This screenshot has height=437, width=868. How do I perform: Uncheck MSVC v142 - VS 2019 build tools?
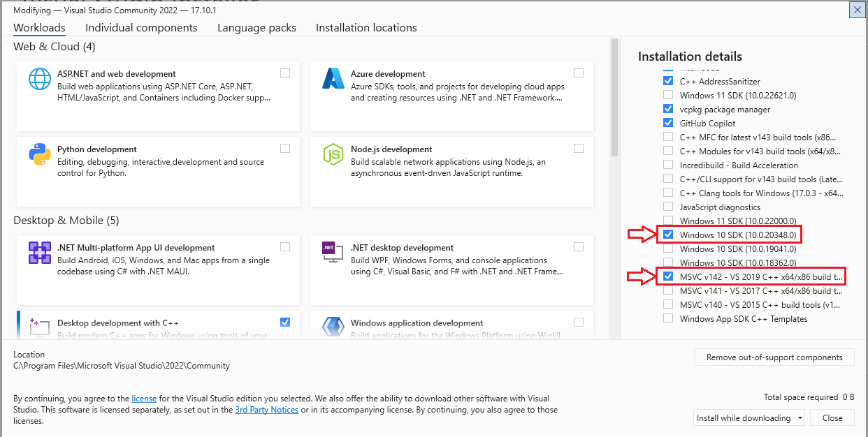tap(668, 276)
